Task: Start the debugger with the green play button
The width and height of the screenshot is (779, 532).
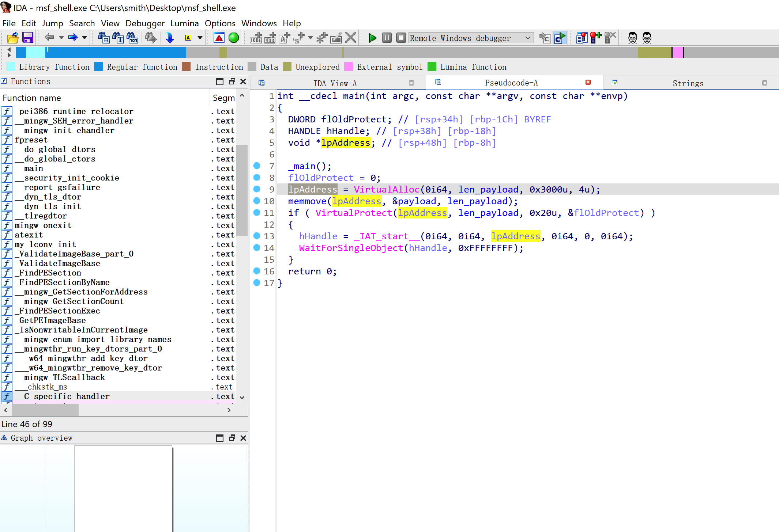Action: (372, 38)
